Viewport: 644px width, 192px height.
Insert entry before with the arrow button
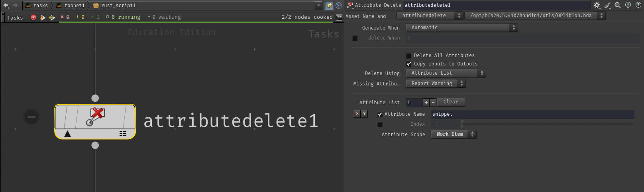pos(364,114)
